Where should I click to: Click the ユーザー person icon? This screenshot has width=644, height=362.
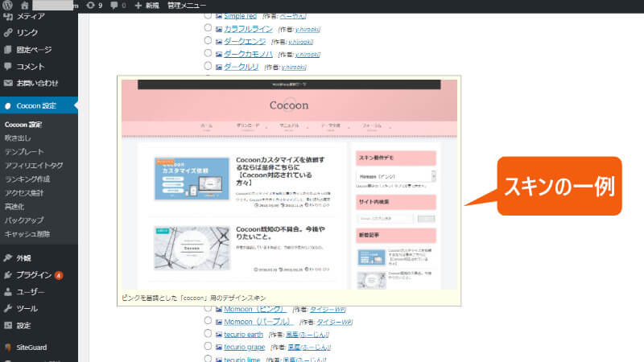tap(8, 292)
